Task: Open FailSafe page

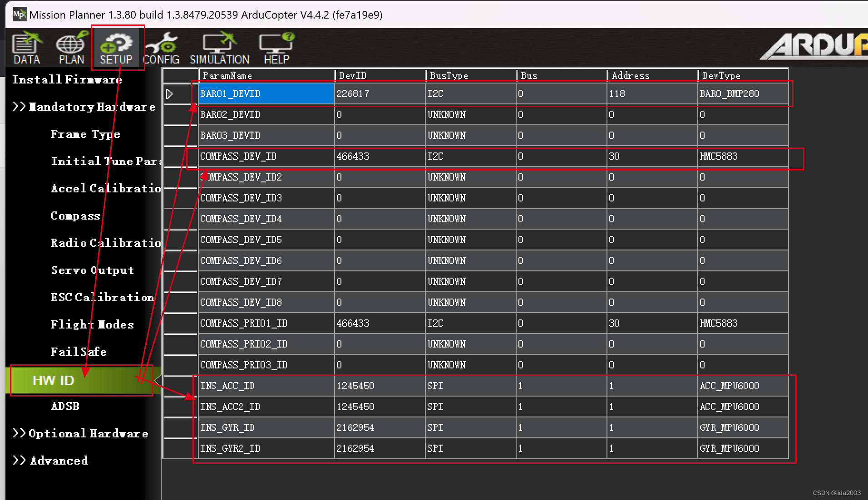Action: 79,352
